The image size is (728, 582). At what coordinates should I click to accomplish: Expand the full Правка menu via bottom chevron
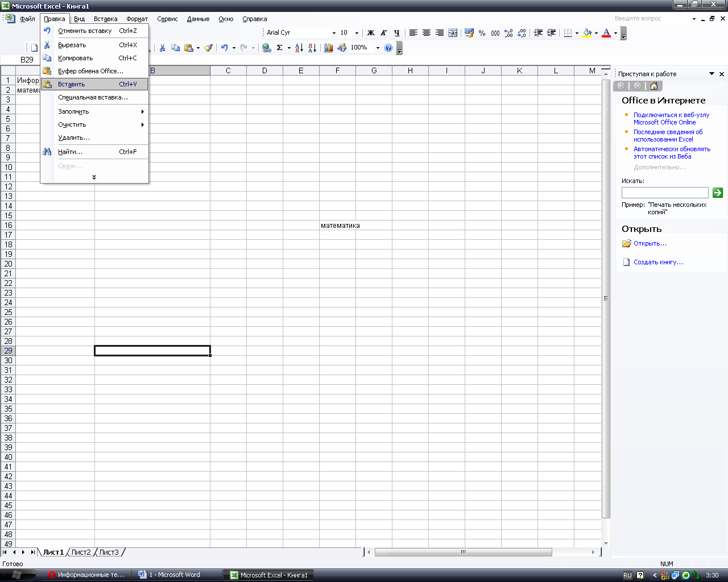(x=94, y=177)
